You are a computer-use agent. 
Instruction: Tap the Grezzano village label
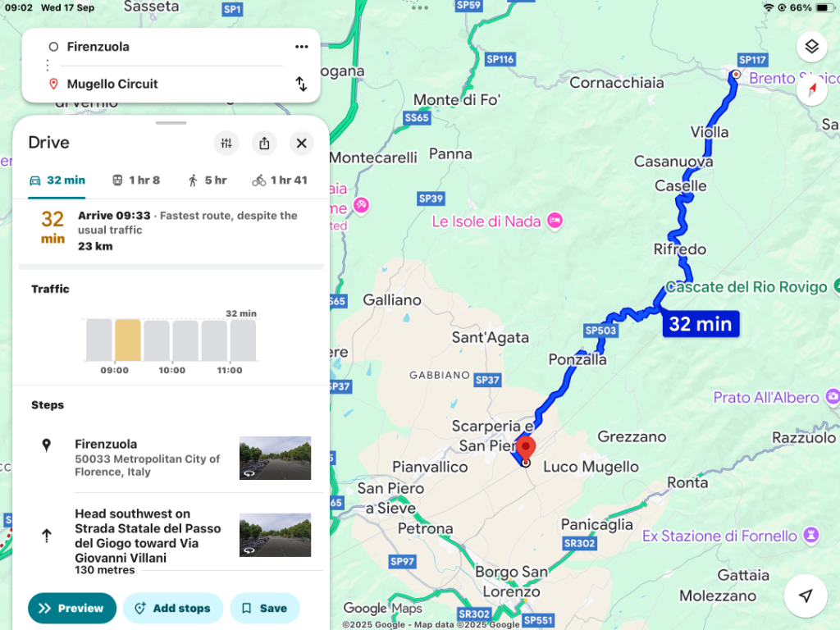pyautogui.click(x=632, y=436)
